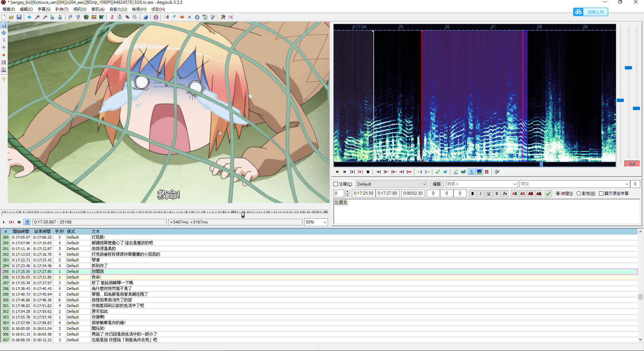
Task: Open the 編輯(E) menu
Action: [26, 9]
